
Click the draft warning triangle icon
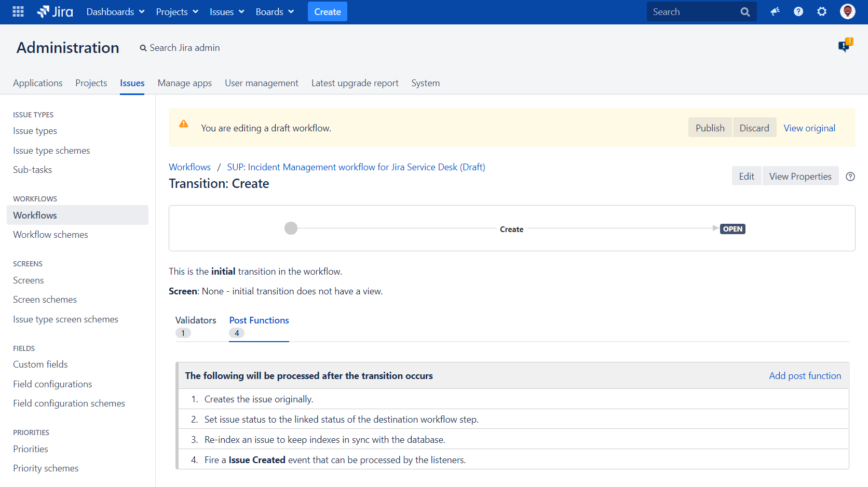coord(184,124)
